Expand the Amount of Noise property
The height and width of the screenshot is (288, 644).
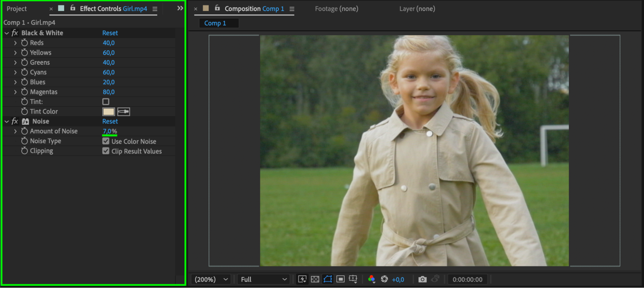point(15,131)
